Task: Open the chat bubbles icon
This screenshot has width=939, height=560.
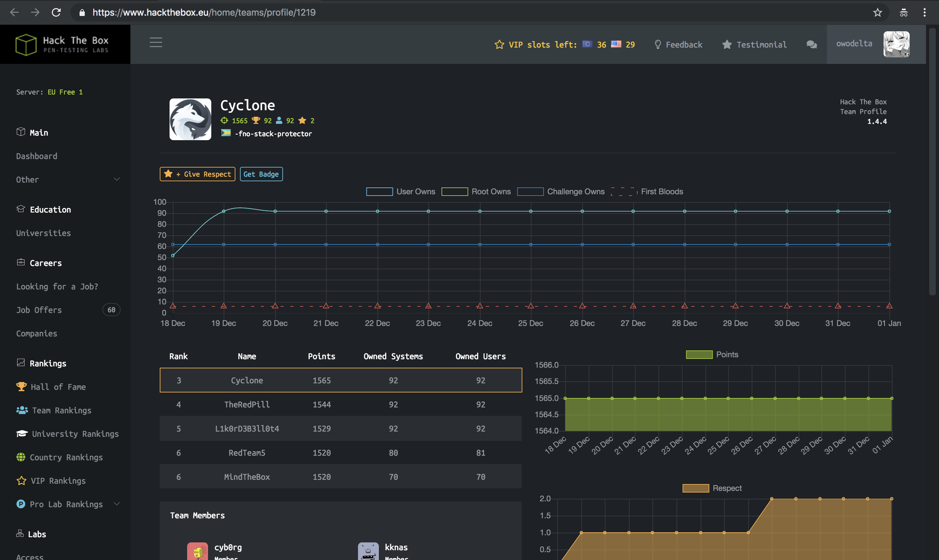Action: pyautogui.click(x=812, y=45)
